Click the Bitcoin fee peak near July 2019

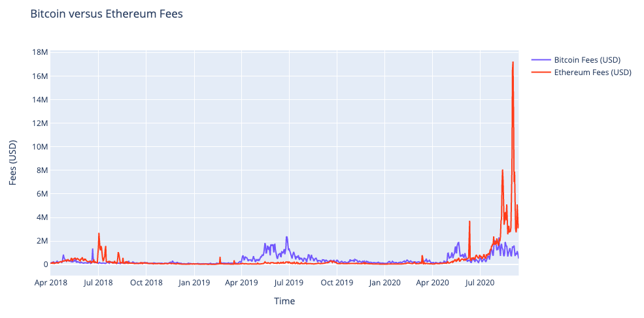[x=286, y=237]
